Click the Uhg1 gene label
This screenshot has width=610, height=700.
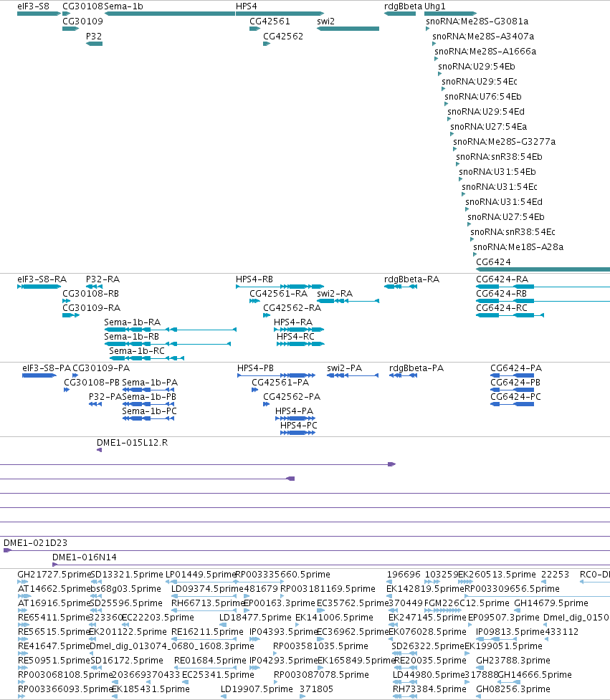pos(435,6)
